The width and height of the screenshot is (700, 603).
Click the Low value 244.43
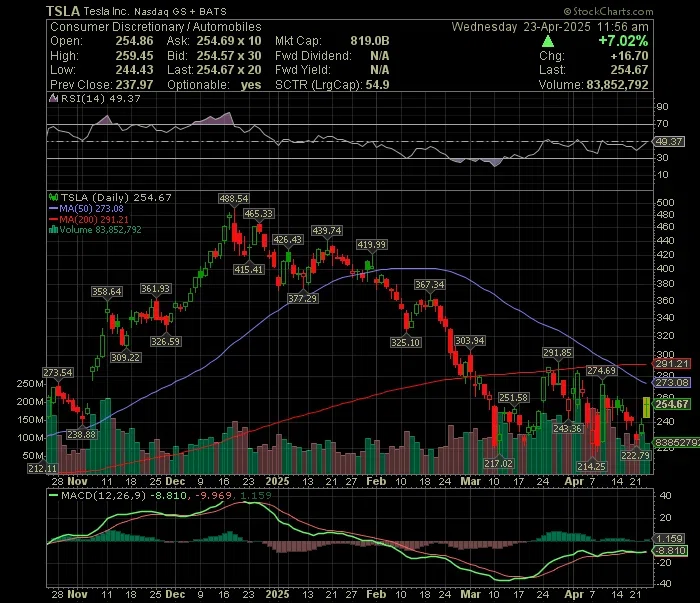(134, 70)
